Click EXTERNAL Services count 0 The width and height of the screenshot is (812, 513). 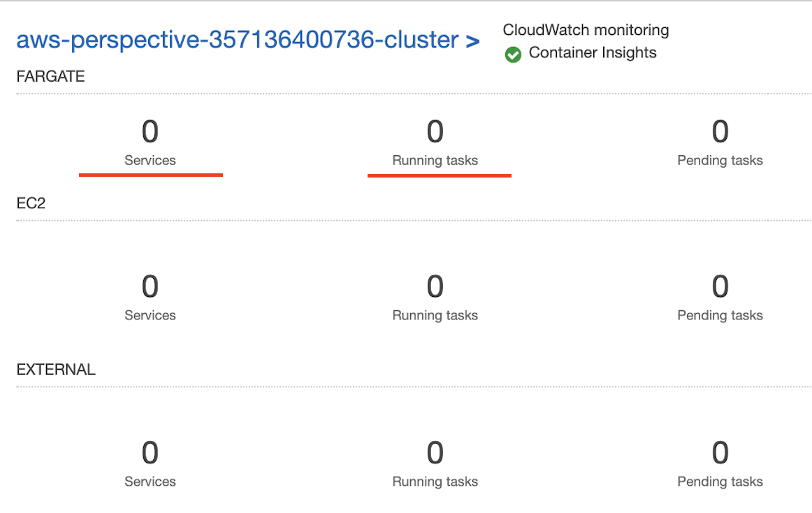click(150, 453)
